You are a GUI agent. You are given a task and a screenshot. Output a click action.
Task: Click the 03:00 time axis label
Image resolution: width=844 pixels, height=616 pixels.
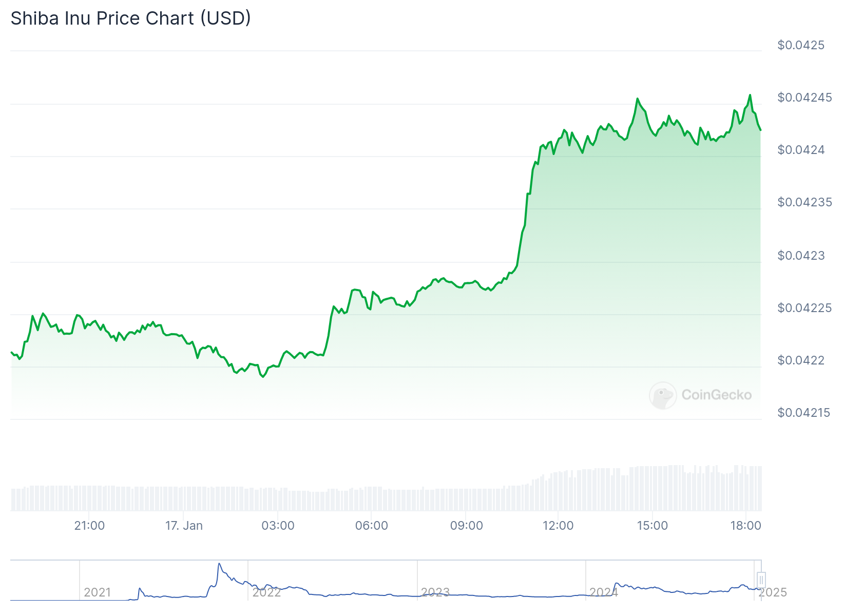278,526
